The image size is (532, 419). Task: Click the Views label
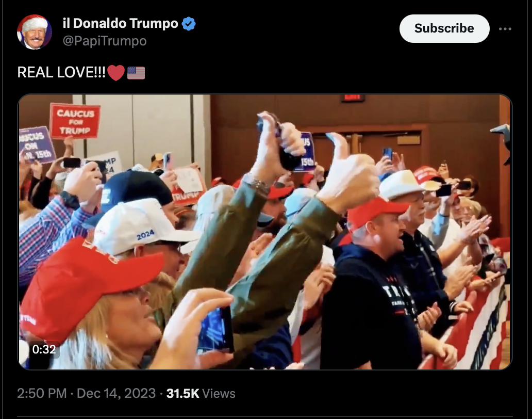[219, 394]
